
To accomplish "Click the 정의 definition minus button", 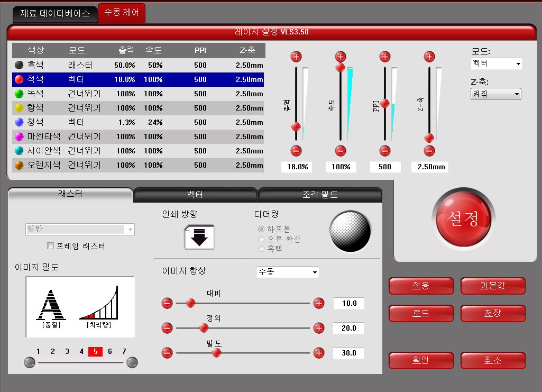I will [167, 328].
